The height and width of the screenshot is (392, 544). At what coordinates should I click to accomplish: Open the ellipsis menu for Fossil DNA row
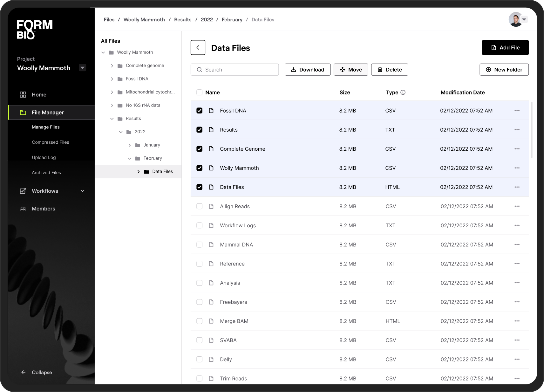pyautogui.click(x=517, y=111)
